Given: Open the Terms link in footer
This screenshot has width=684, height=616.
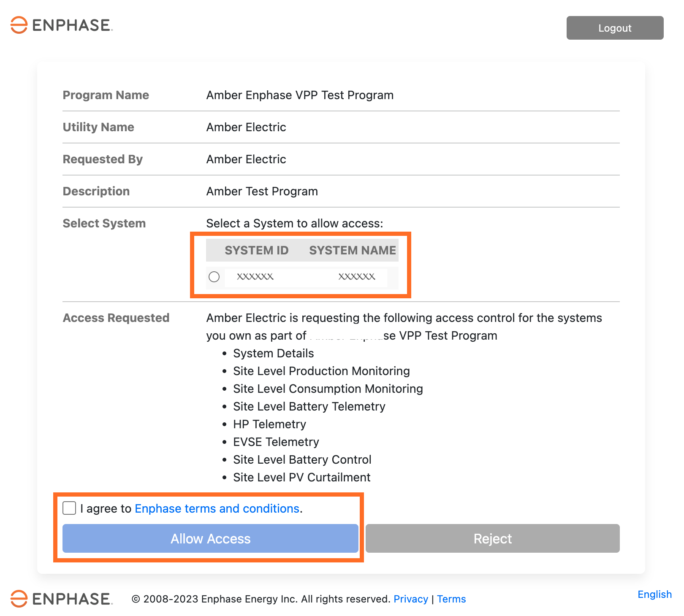Looking at the screenshot, I should [451, 599].
